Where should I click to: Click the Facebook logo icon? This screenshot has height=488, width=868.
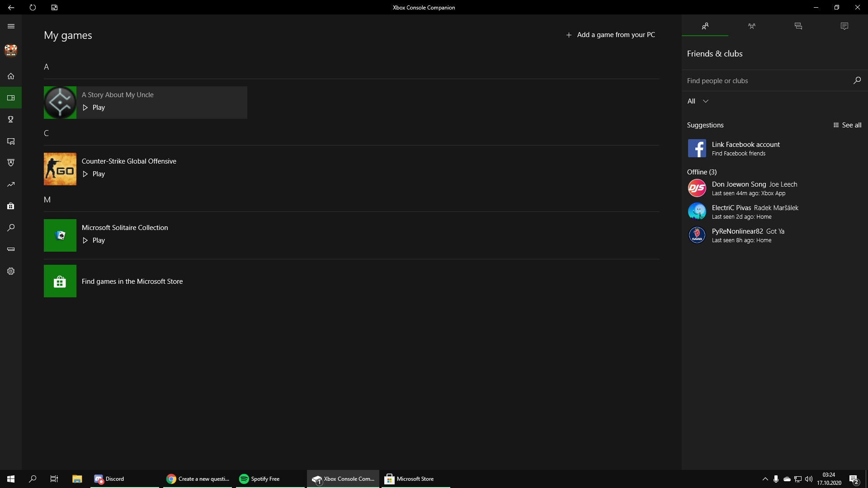pos(697,148)
